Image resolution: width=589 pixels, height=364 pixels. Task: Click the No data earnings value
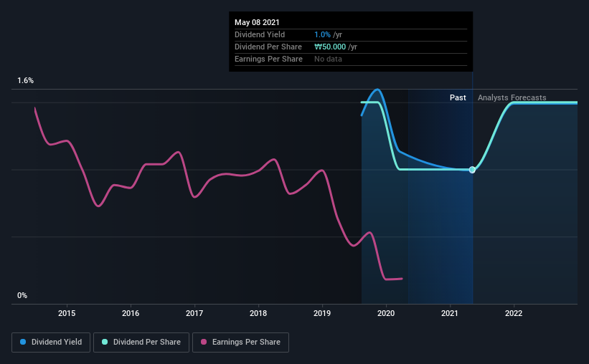click(328, 59)
